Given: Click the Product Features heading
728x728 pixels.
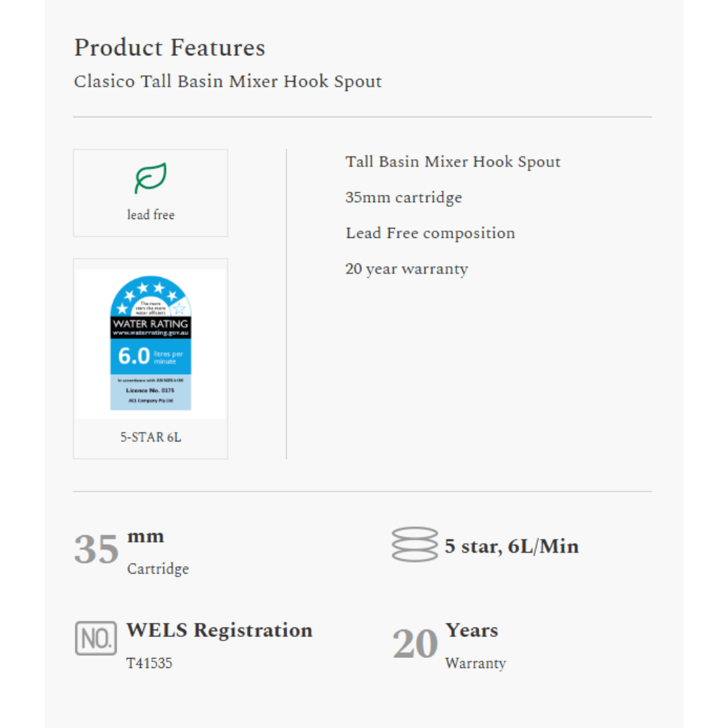Looking at the screenshot, I should [x=169, y=48].
